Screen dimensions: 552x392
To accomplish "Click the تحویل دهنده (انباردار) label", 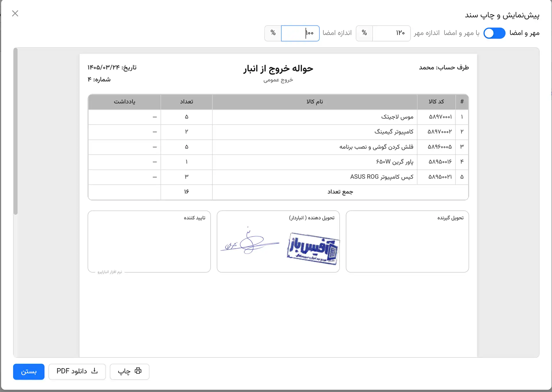I will point(312,218).
